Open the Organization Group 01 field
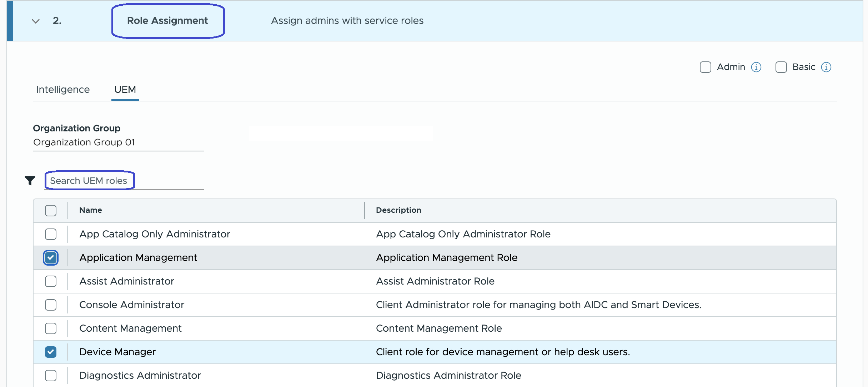The image size is (868, 387). pyautogui.click(x=118, y=142)
